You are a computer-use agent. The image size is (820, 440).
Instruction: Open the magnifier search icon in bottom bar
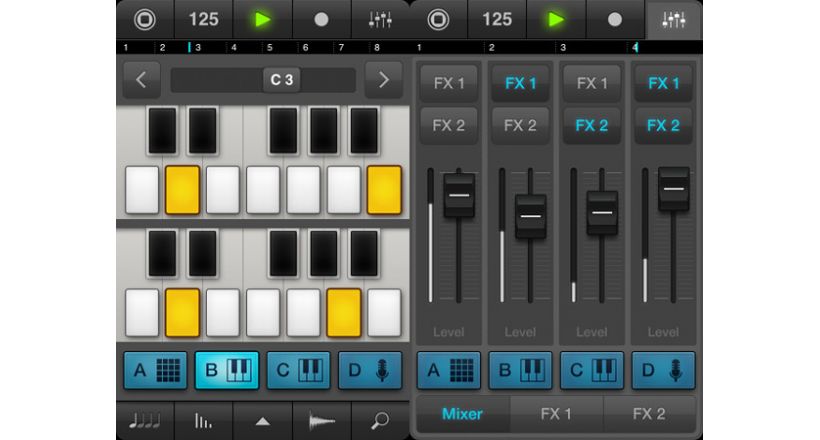click(x=380, y=421)
